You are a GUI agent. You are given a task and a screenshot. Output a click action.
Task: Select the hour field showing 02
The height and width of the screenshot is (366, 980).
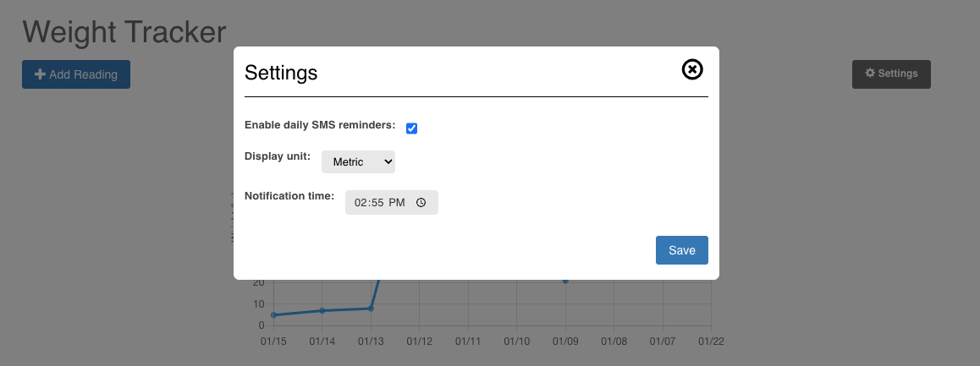[x=361, y=203]
